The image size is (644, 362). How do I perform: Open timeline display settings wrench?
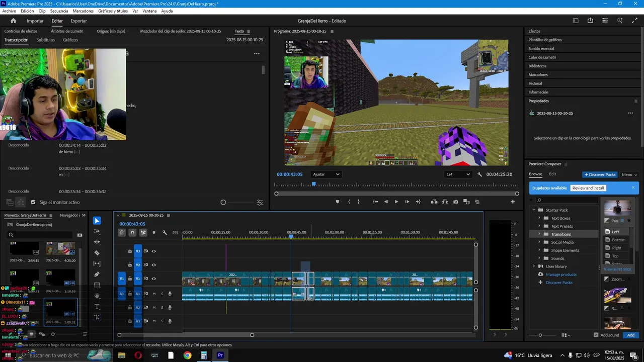165,232
